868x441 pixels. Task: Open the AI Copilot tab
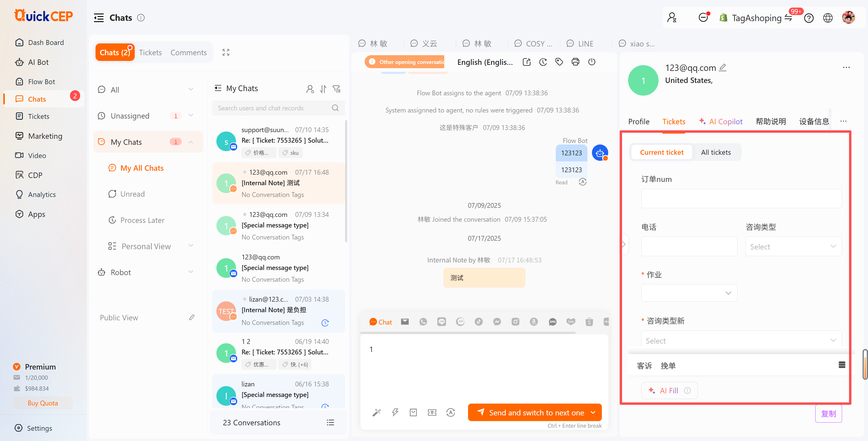(x=720, y=122)
